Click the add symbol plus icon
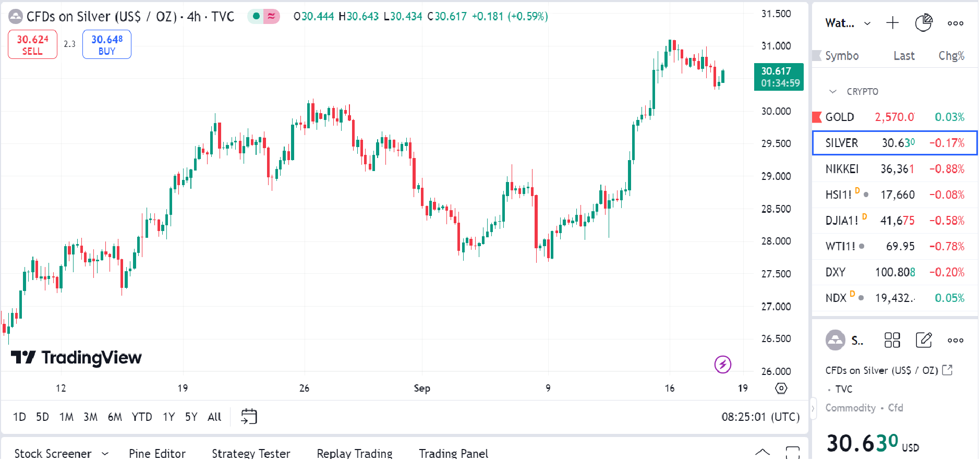The height and width of the screenshot is (461, 980). (x=892, y=23)
